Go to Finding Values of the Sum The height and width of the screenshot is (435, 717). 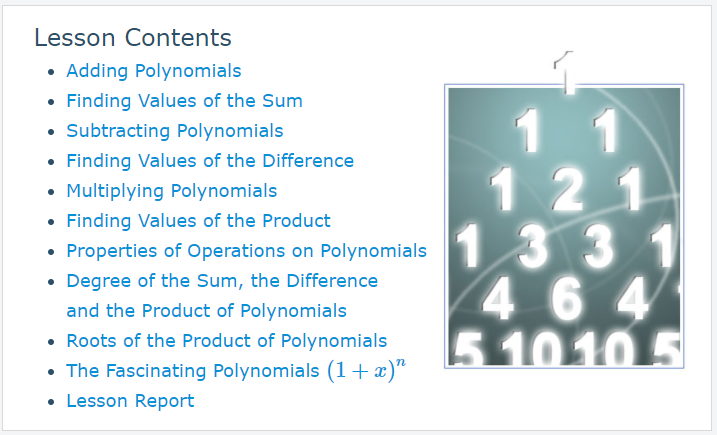(184, 101)
